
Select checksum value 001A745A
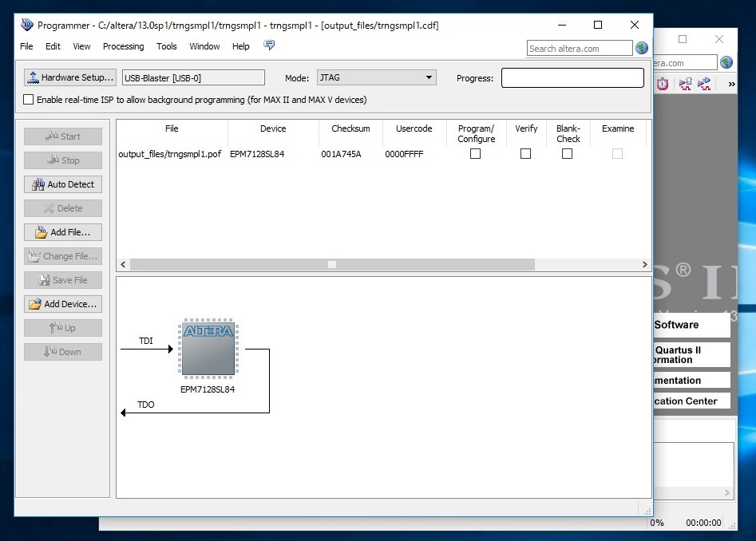click(x=341, y=154)
